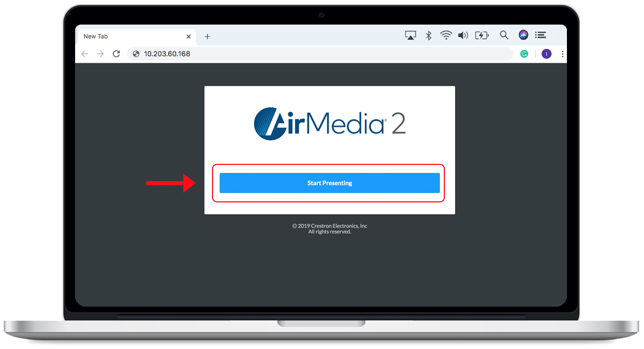Open the Notification Center list icon
Image resolution: width=644 pixels, height=349 pixels.
541,35
